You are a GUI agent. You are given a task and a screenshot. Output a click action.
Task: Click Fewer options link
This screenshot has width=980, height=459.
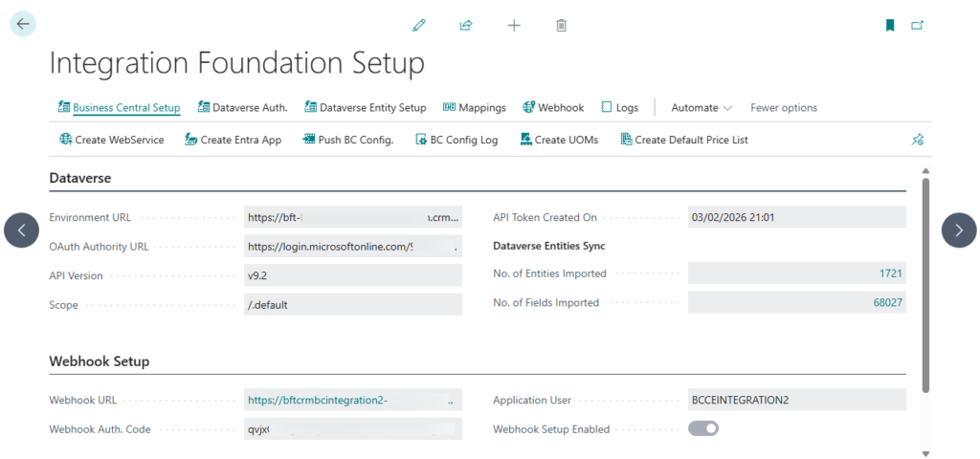point(783,108)
